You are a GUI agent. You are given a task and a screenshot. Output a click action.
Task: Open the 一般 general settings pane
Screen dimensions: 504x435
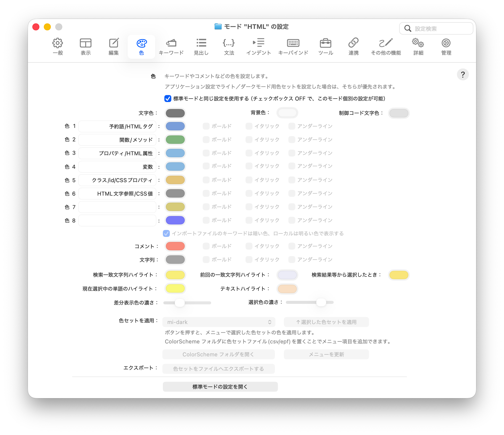[x=58, y=47]
